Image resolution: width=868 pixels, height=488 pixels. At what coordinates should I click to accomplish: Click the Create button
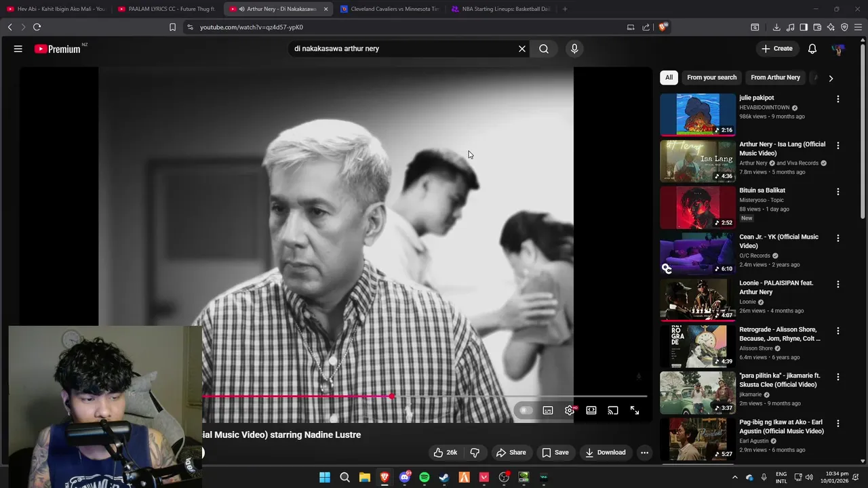tap(776, 49)
